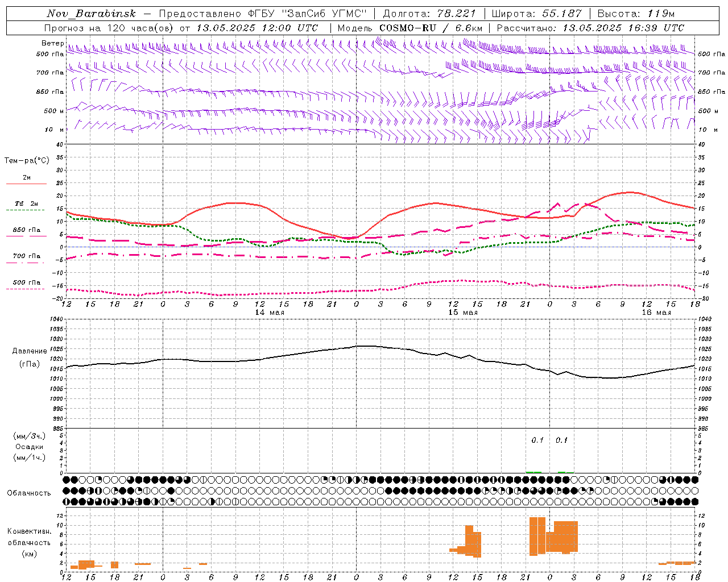Click the '(мм/3ч.)' precipitation unit label
This screenshot has height=582, width=728.
point(30,436)
